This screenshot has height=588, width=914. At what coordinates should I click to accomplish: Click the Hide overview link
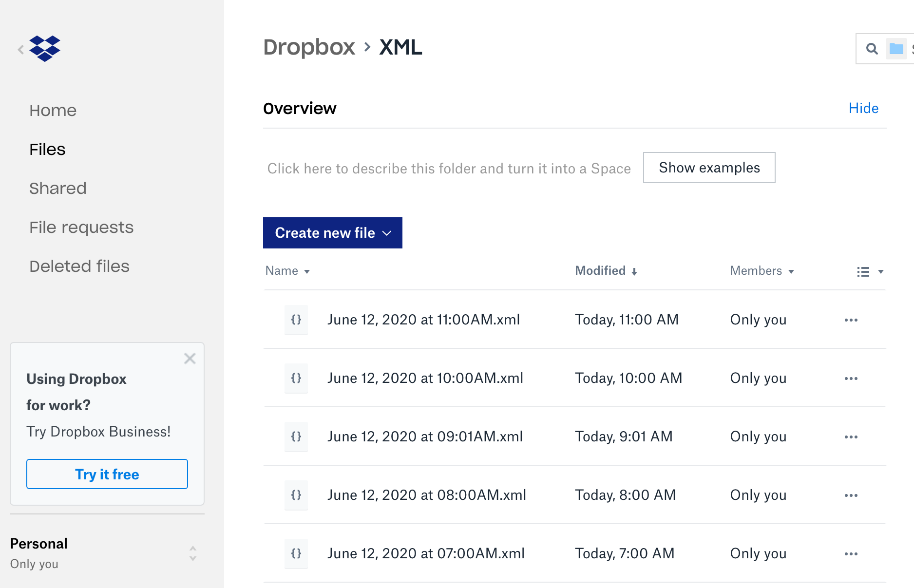863,108
